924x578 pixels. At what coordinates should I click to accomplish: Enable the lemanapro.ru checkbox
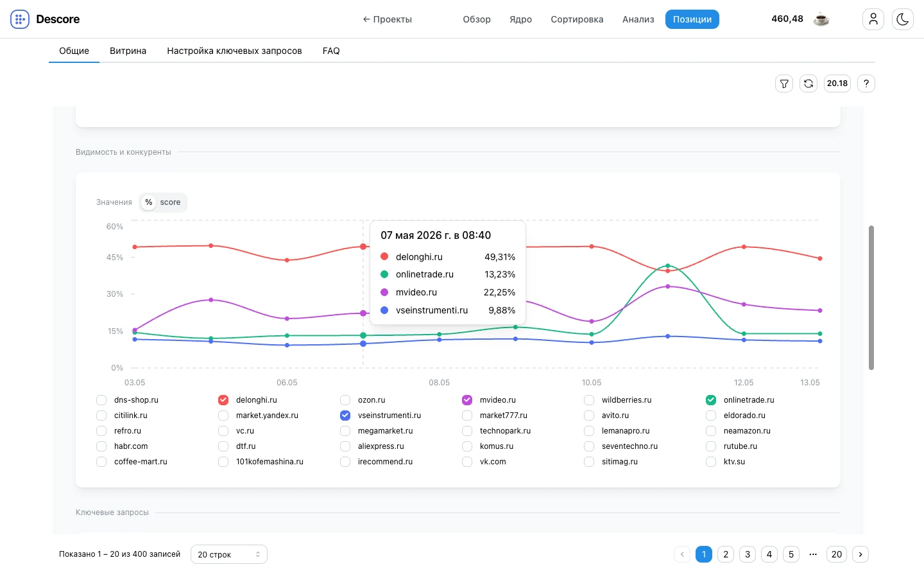(589, 431)
